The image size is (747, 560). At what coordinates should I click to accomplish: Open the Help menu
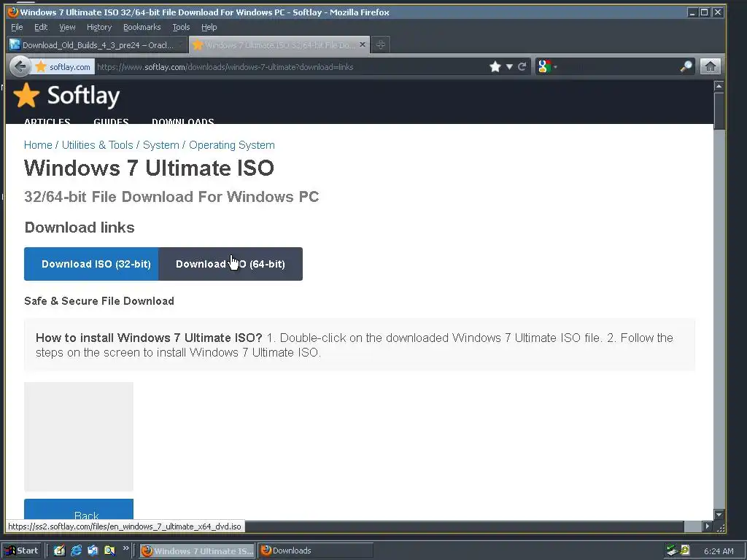click(x=209, y=27)
